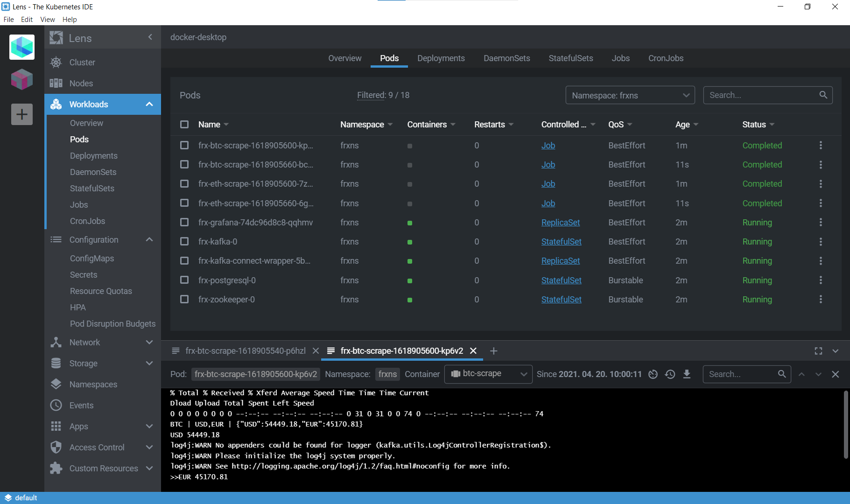Open ConfigMaps in the sidebar
850x504 pixels.
coord(92,258)
